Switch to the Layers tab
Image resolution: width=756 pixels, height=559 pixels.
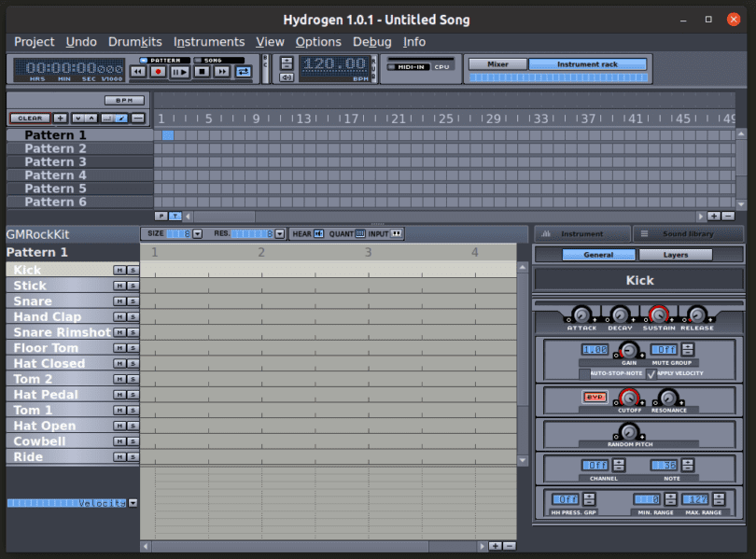tap(676, 254)
